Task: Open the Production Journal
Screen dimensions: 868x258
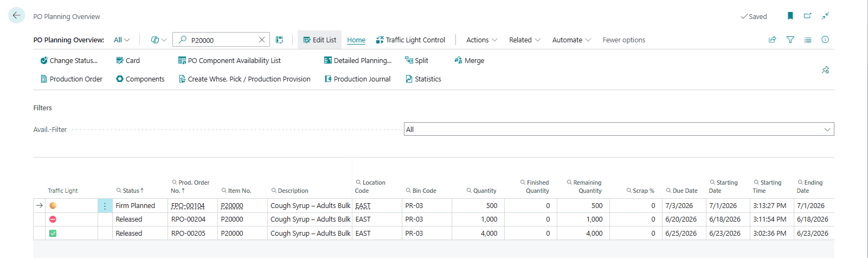Action: tap(357, 79)
